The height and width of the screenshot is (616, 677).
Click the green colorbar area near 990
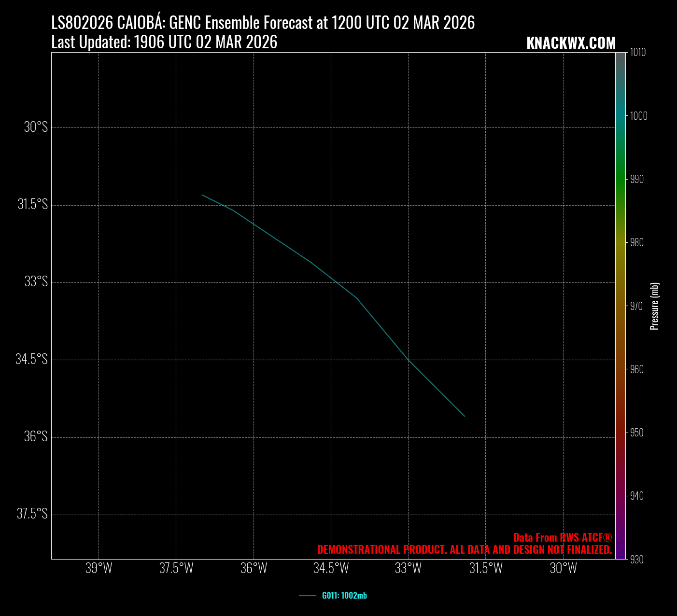(620, 179)
